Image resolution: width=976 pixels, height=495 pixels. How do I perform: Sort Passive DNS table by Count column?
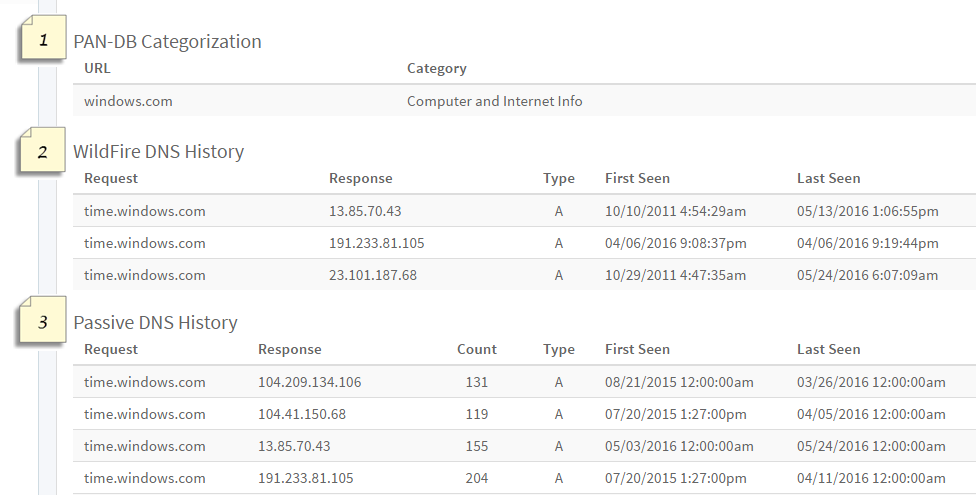[x=476, y=350]
